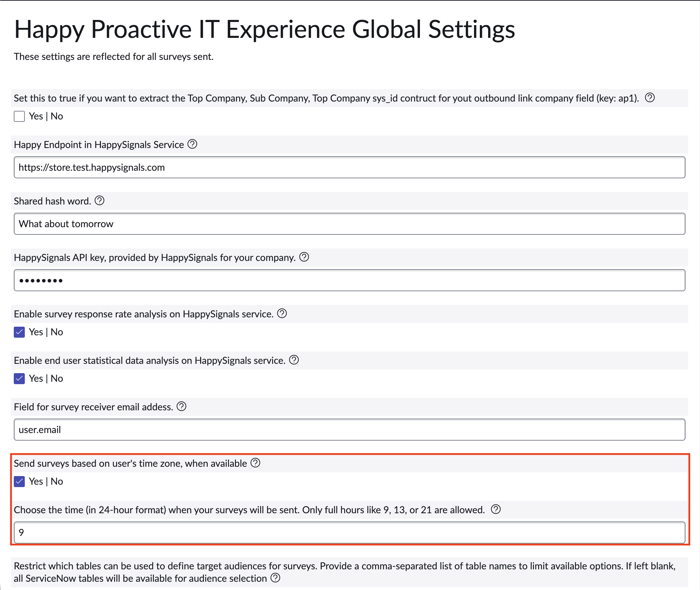
Task: Click into the Shared hash word field
Action: coord(349,224)
